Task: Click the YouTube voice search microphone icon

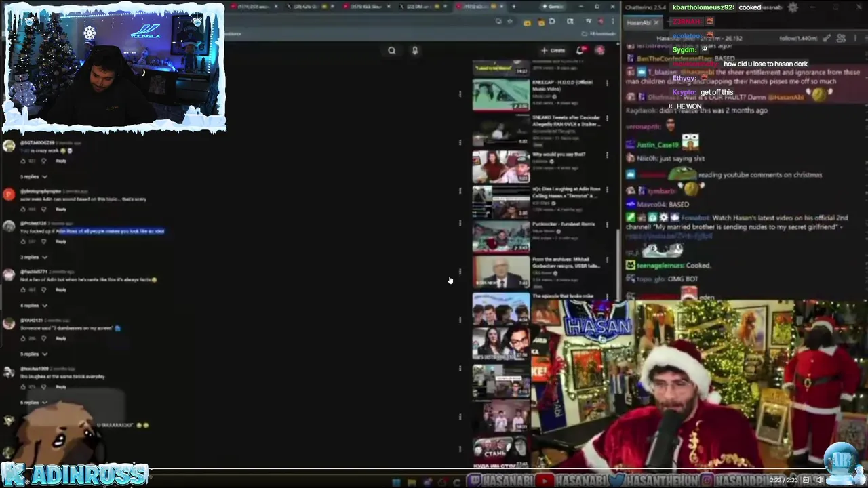Action: click(x=415, y=50)
